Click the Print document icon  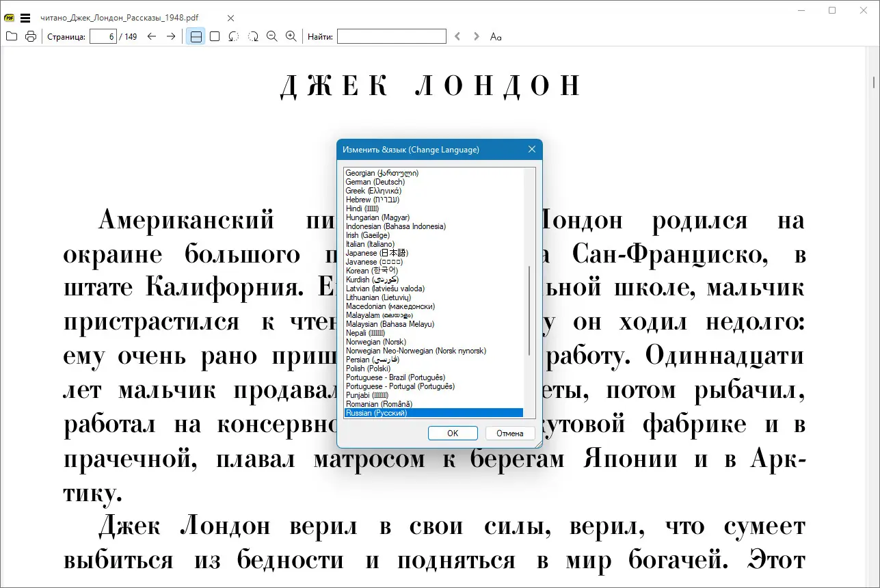click(31, 36)
